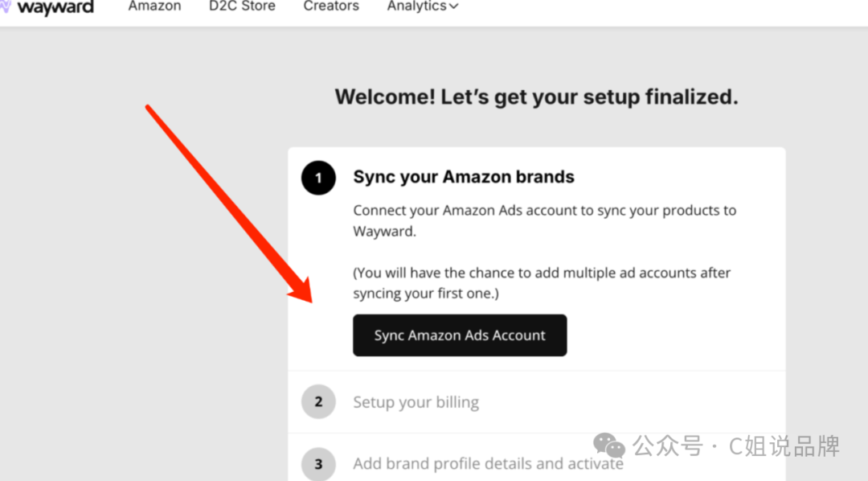Click the purple Wayward logo mark

5,7
